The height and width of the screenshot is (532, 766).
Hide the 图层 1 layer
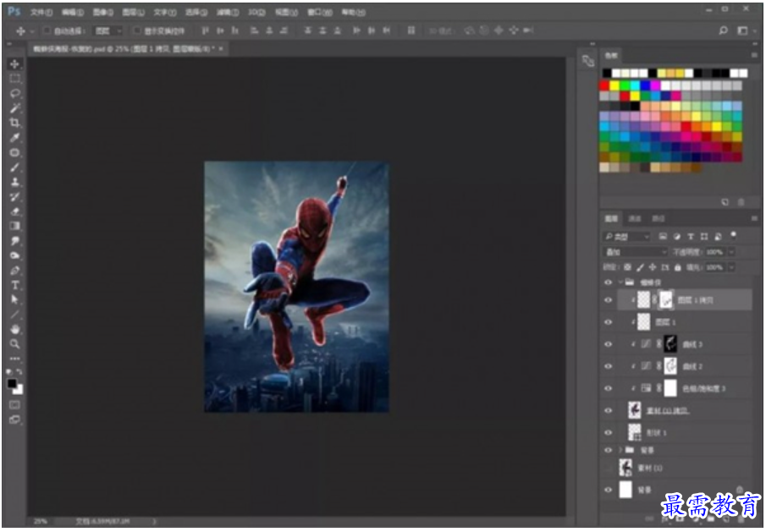(609, 322)
